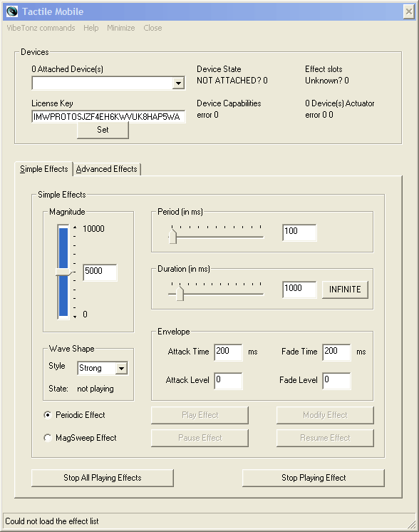Click the Resume Effect button
This screenshot has height=532, width=419.
325,438
